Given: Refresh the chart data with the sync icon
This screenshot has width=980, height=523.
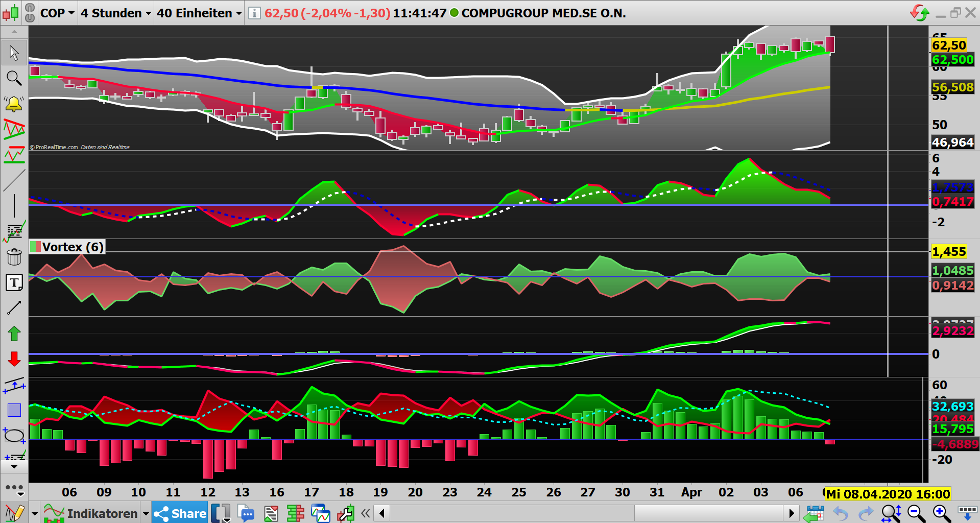Looking at the screenshot, I should pyautogui.click(x=919, y=13).
